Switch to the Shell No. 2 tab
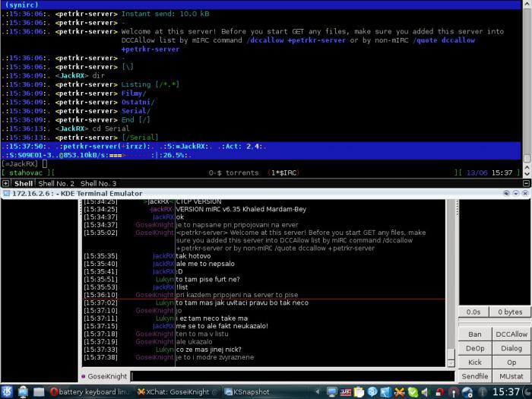 tap(56, 184)
